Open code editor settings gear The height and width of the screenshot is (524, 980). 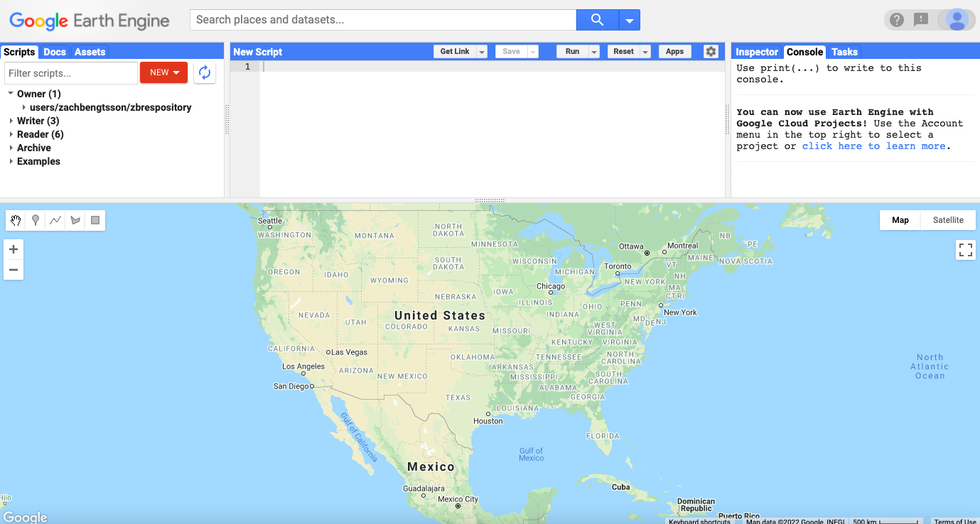pyautogui.click(x=711, y=52)
